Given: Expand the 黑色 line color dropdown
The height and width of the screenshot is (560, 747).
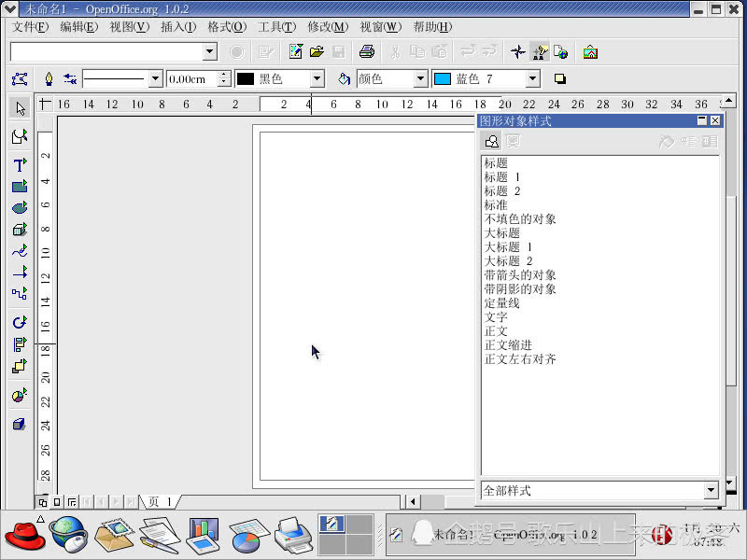Looking at the screenshot, I should [317, 79].
